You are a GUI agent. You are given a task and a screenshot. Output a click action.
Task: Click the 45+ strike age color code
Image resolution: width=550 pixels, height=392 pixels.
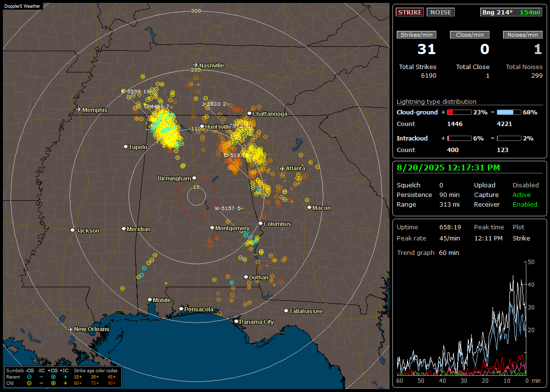(112, 377)
